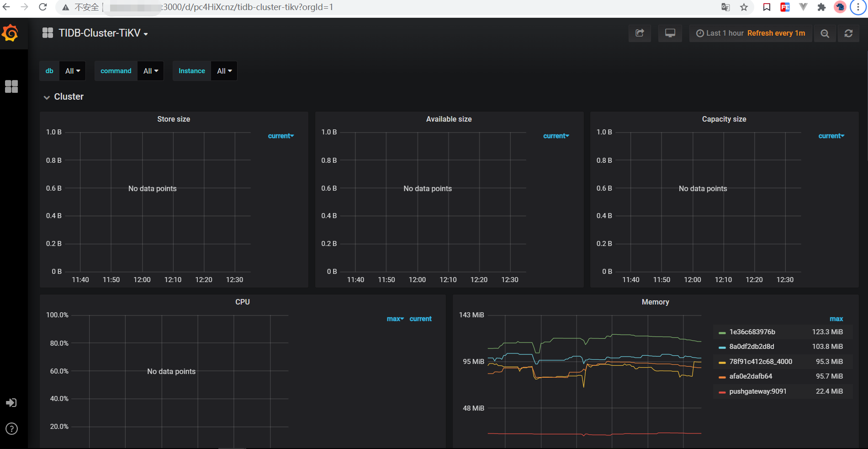Toggle the 1e36c683976b series in legend
The width and height of the screenshot is (868, 449).
(x=752, y=332)
